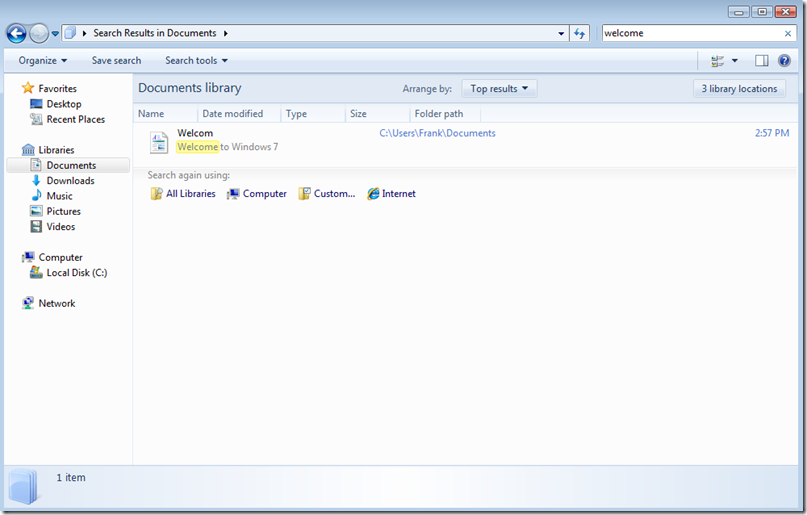Search again on the Internet
This screenshot has width=807, height=515.
pos(391,194)
